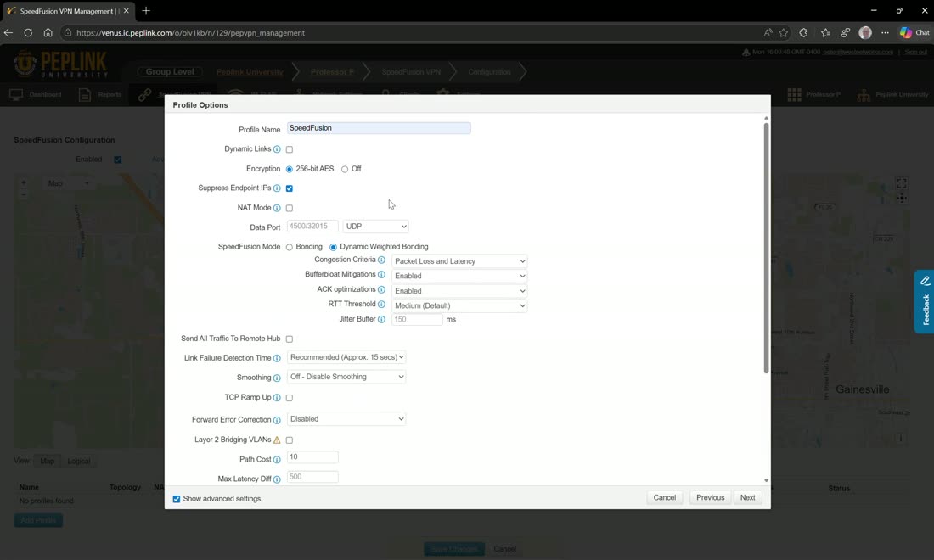This screenshot has height=560, width=934.
Task: Click the Dynamic Links info icon
Action: tap(277, 149)
